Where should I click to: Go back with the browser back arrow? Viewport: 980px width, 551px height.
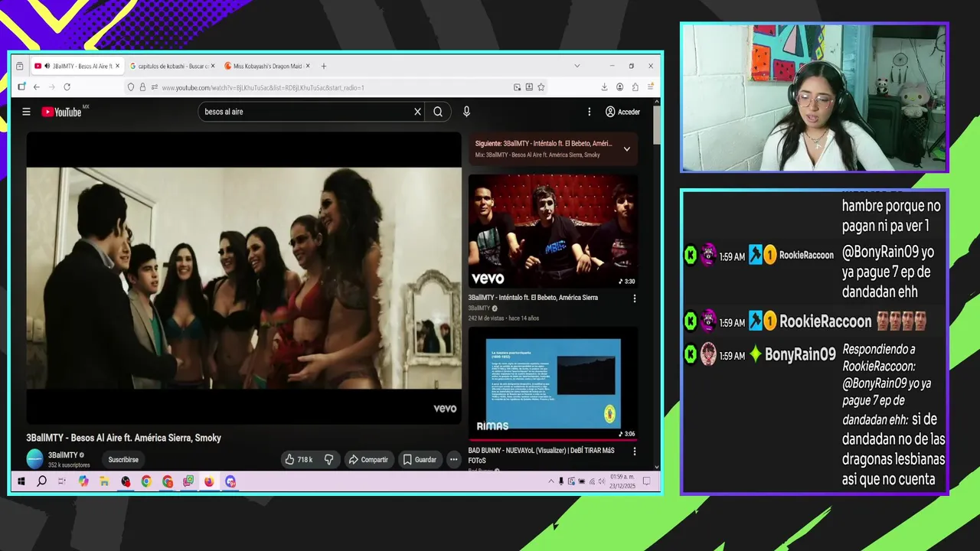coord(36,87)
